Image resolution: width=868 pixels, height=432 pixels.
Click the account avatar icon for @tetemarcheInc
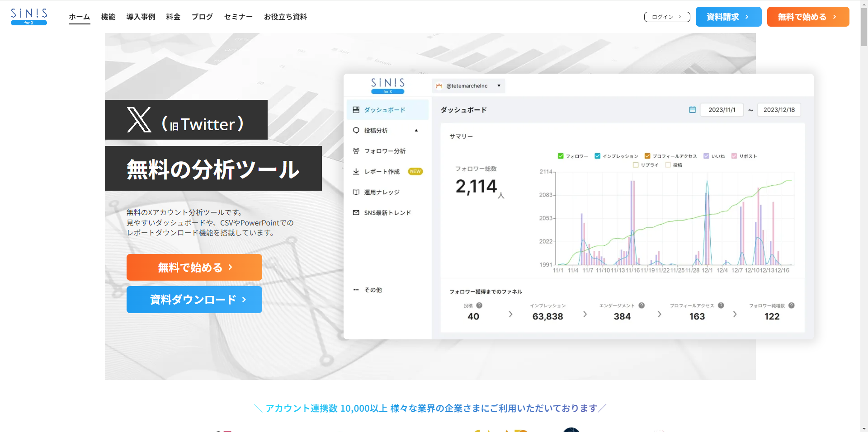[439, 86]
